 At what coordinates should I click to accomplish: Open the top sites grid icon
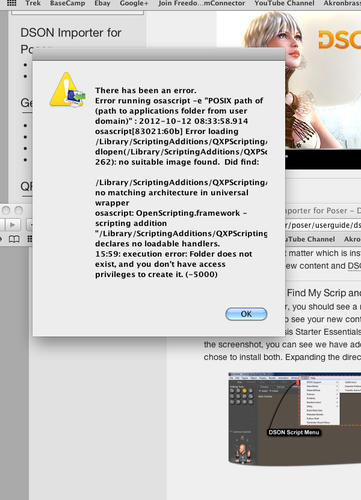point(12,3)
